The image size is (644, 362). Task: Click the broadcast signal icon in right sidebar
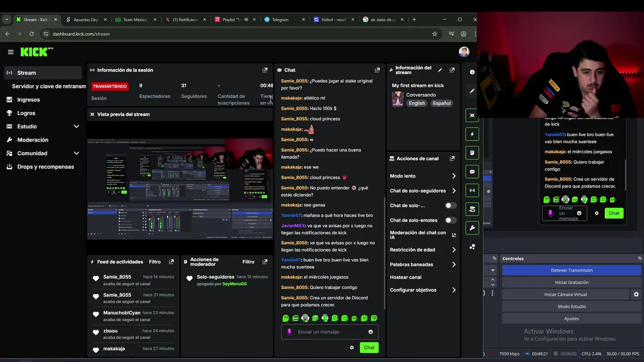tap(472, 191)
